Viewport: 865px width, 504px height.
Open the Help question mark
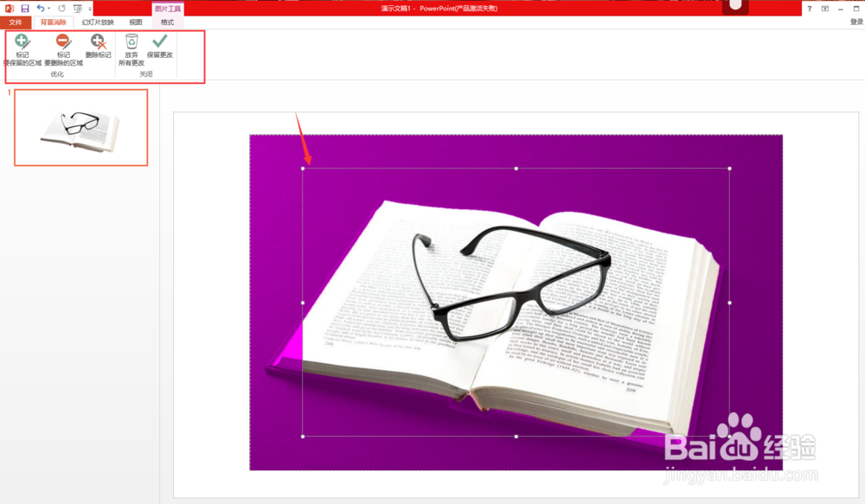[810, 9]
